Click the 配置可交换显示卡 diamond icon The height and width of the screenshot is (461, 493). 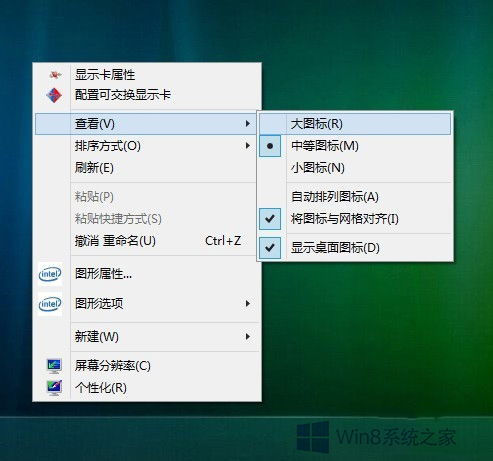54,95
